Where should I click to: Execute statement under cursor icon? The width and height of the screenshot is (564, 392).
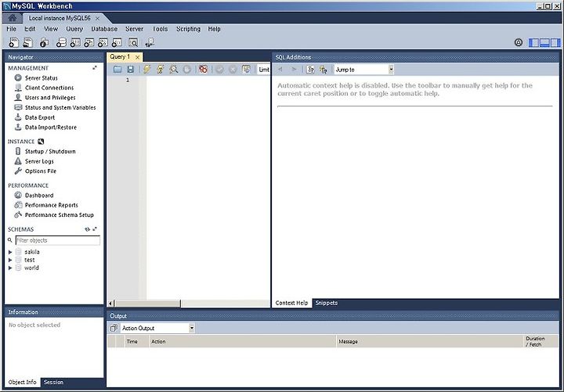(161, 70)
